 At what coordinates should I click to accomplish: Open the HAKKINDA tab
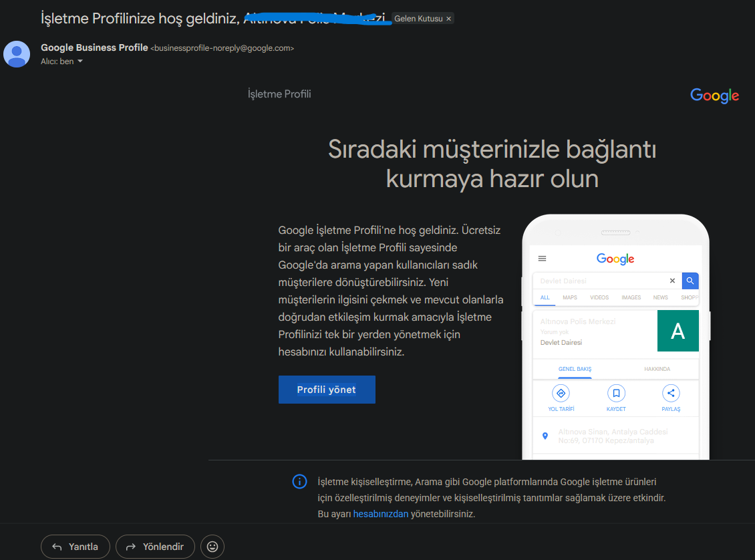[x=657, y=369]
